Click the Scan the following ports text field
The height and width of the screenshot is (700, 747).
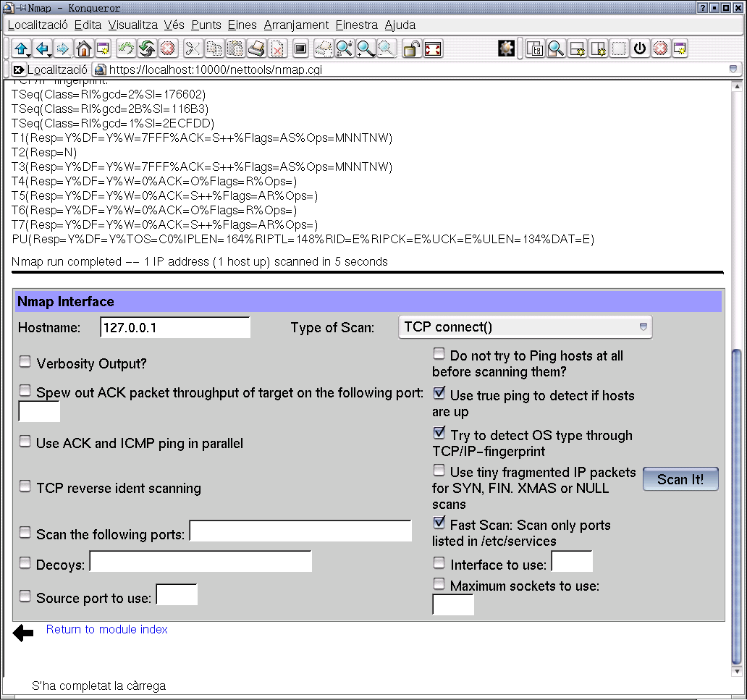300,531
